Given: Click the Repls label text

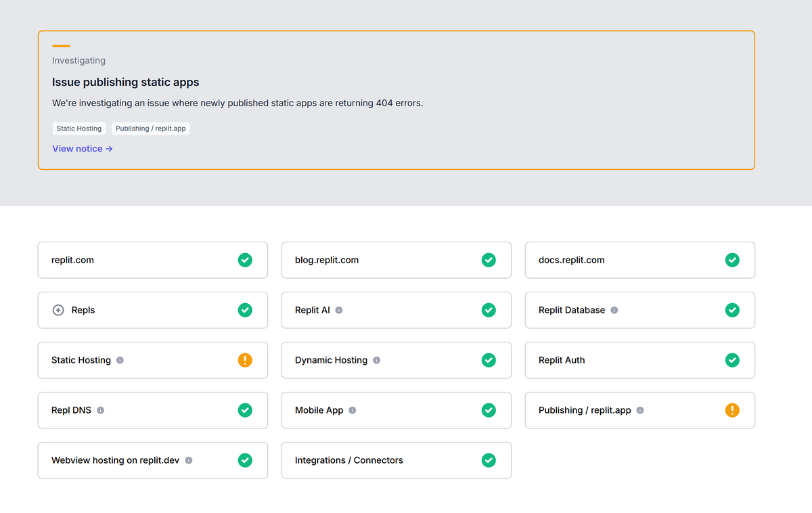Looking at the screenshot, I should pyautogui.click(x=83, y=310).
